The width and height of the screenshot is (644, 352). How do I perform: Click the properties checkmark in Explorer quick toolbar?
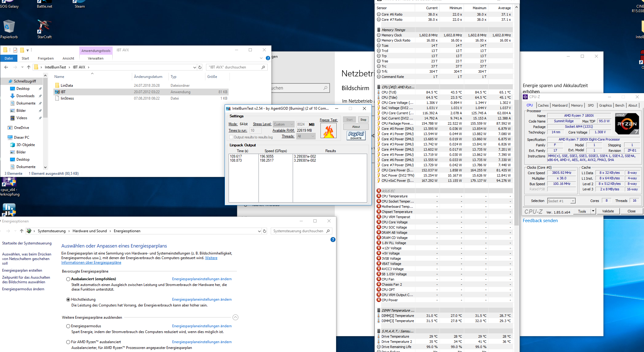(15, 50)
